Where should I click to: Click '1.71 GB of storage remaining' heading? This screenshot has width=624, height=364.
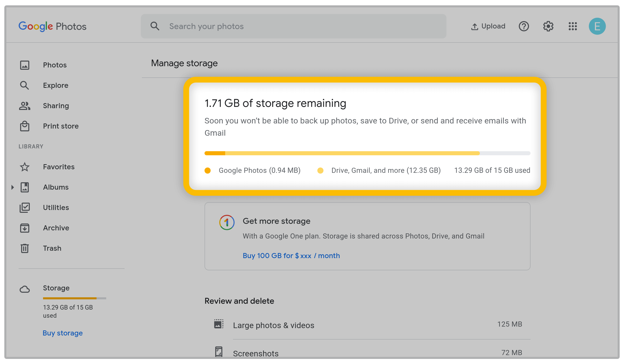point(275,103)
